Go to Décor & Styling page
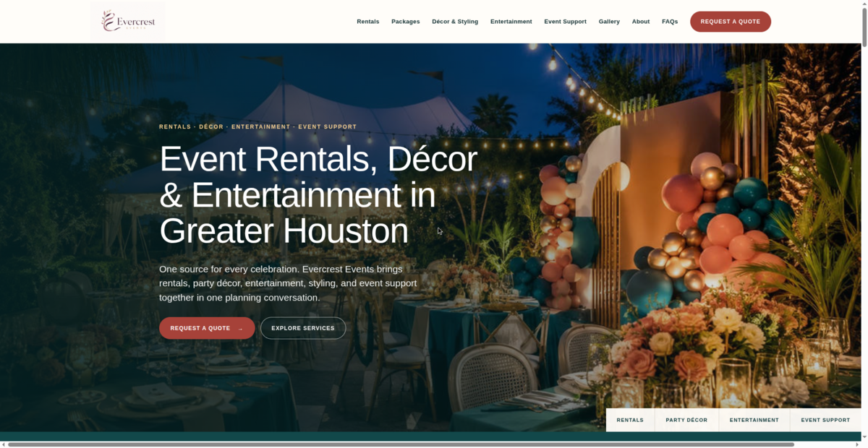Viewport: 868px width, 448px height. [455, 22]
